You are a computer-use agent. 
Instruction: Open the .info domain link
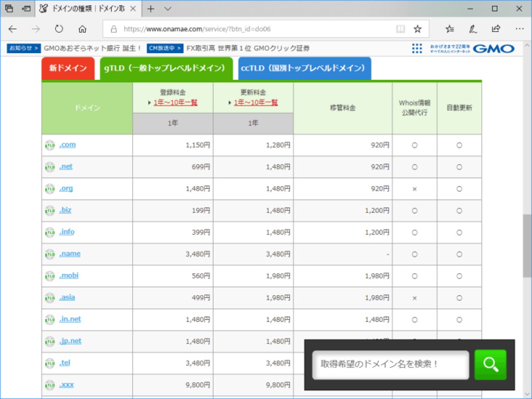click(66, 231)
